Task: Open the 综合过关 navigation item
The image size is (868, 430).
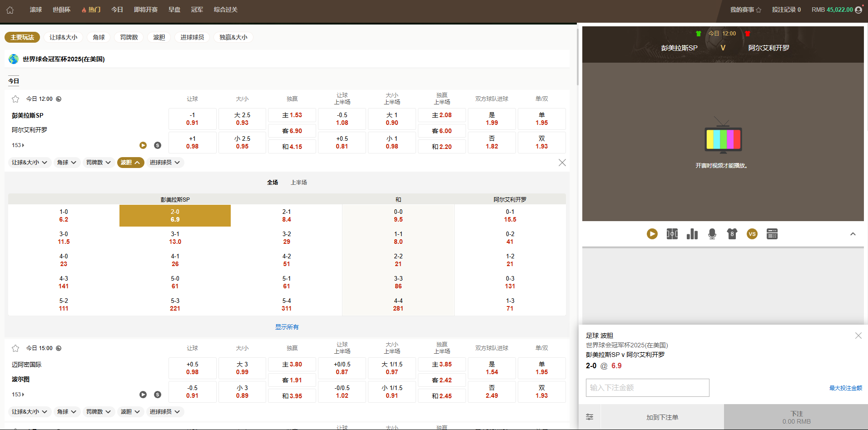Action: coord(226,10)
